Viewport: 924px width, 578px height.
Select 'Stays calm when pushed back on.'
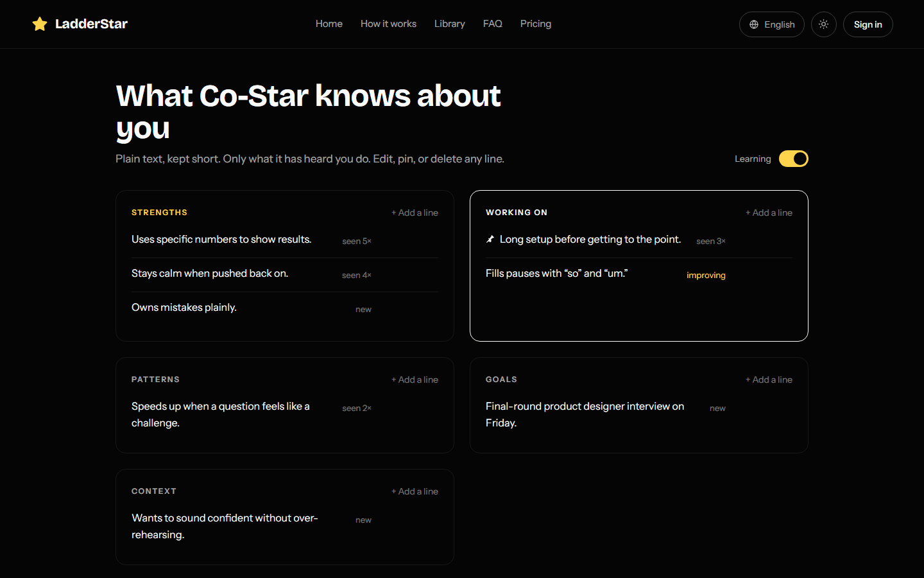point(210,274)
